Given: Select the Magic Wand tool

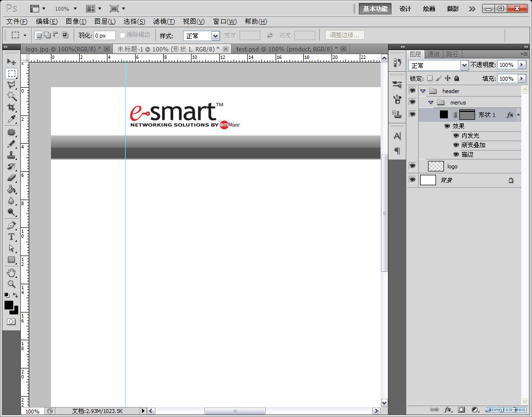Looking at the screenshot, I should pyautogui.click(x=11, y=96).
